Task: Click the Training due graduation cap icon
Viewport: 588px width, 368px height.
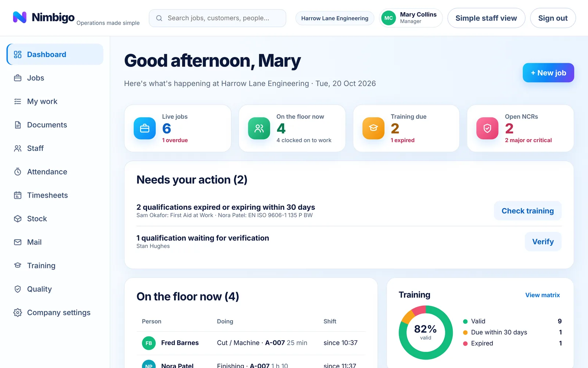Action: [x=373, y=128]
